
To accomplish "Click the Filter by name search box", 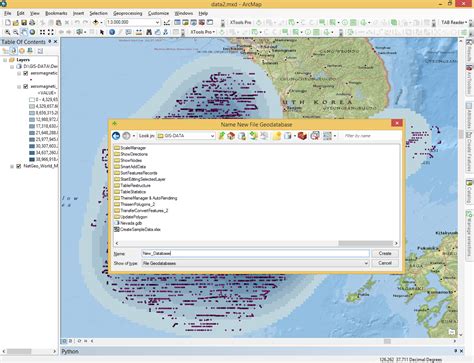I will point(371,136).
